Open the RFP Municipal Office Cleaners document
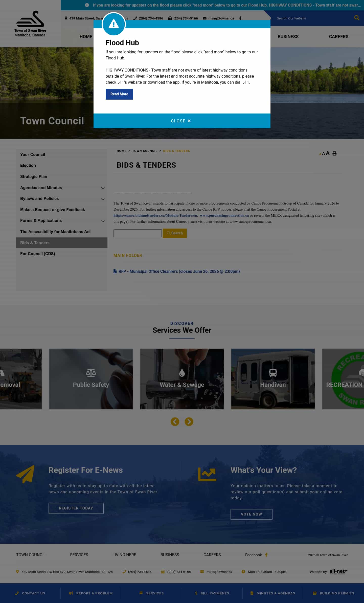 179,271
